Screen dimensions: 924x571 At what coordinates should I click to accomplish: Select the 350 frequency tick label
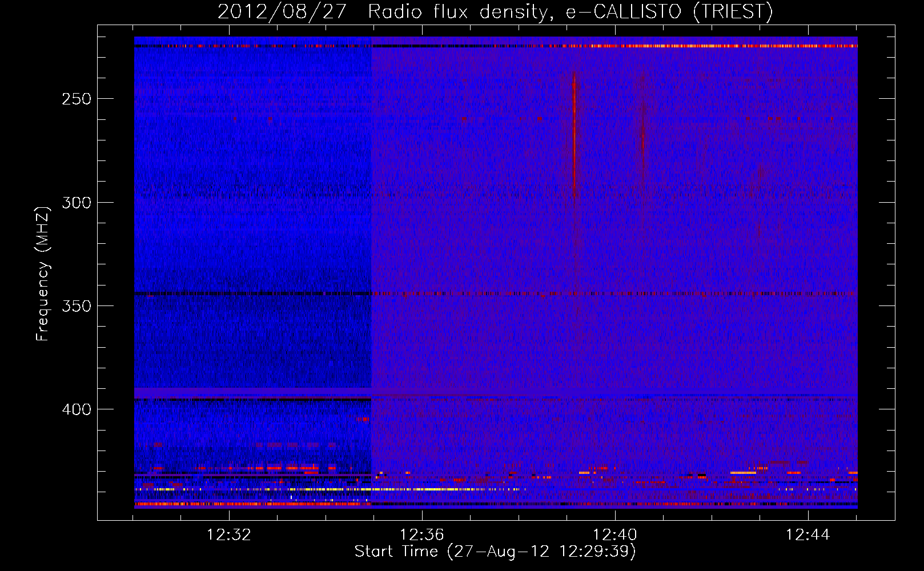click(x=77, y=306)
